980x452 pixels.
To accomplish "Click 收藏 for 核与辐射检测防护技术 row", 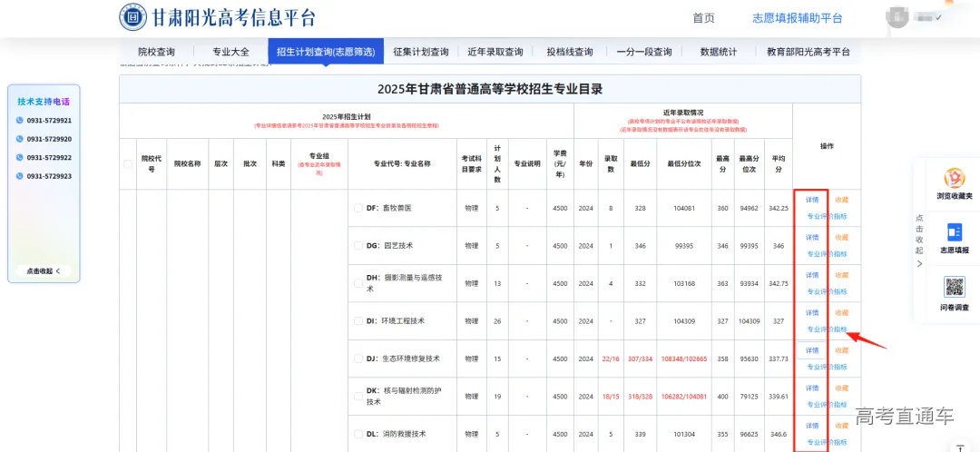I will point(842,388).
